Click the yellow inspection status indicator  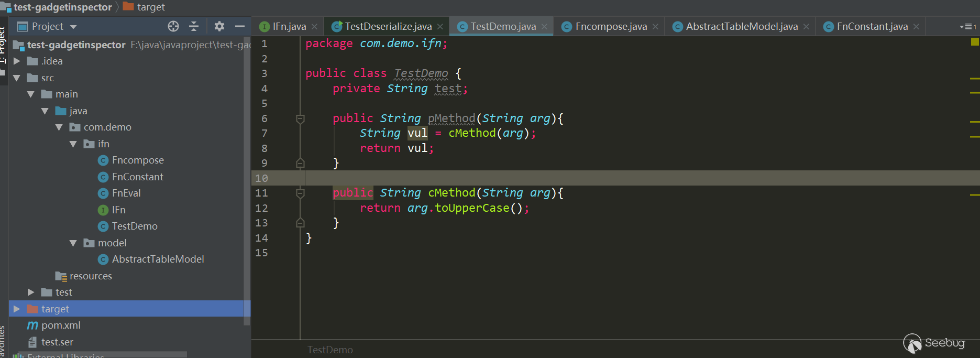pyautogui.click(x=975, y=41)
